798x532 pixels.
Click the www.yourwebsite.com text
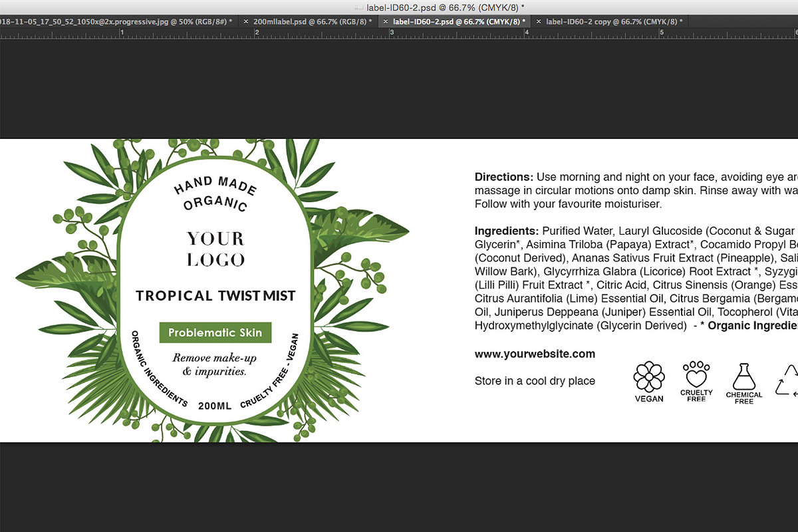pyautogui.click(x=534, y=354)
